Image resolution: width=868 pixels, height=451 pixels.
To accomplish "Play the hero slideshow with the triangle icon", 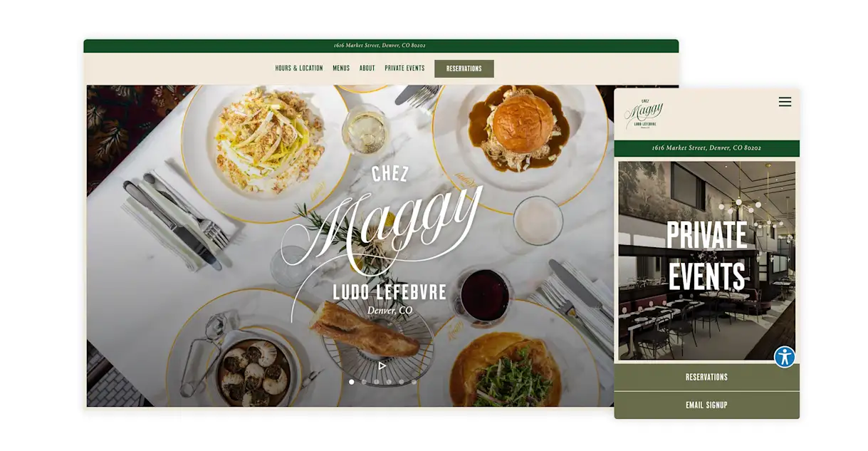I will [382, 366].
